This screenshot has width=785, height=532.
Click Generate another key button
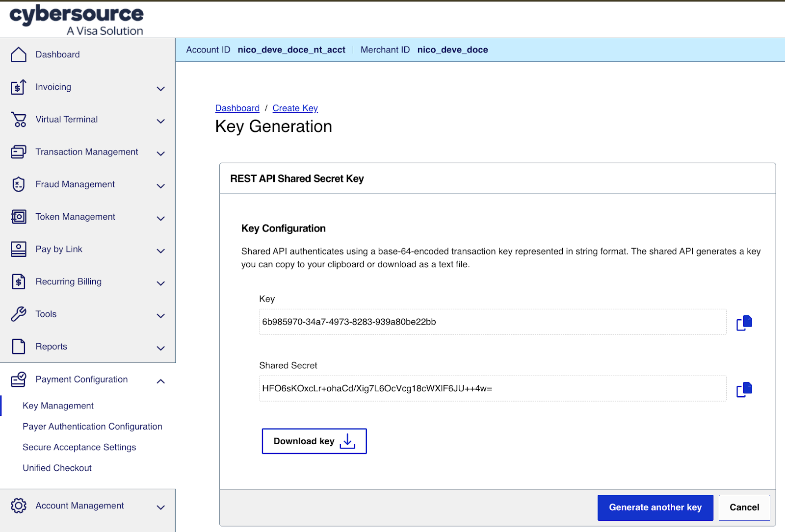(x=655, y=507)
